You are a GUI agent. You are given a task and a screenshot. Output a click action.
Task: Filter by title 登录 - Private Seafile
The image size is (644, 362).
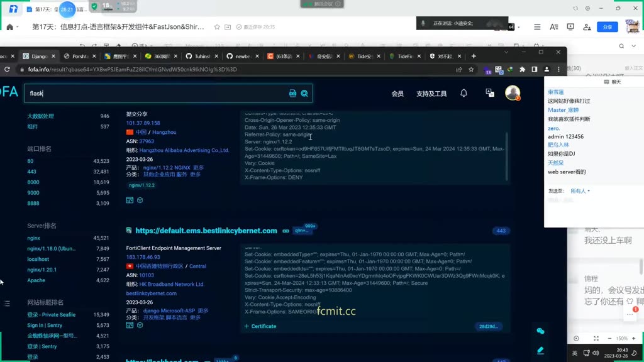52,315
